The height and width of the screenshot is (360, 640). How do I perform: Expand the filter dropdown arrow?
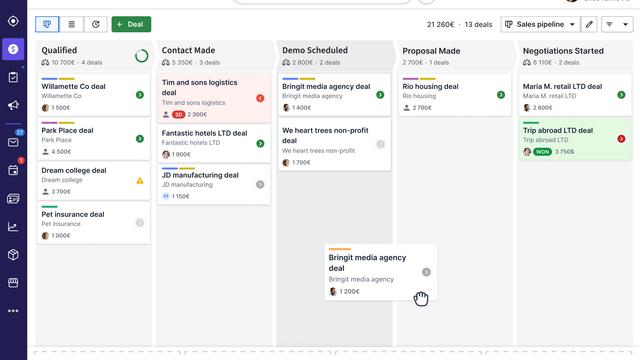625,24
